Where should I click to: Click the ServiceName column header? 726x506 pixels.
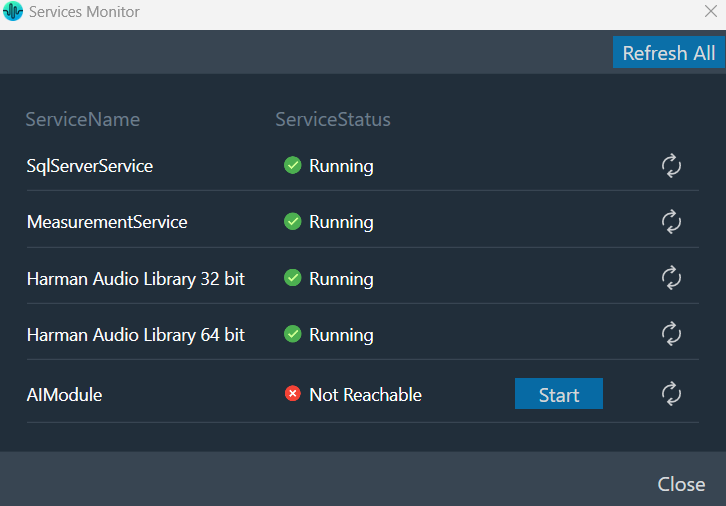pyautogui.click(x=82, y=119)
